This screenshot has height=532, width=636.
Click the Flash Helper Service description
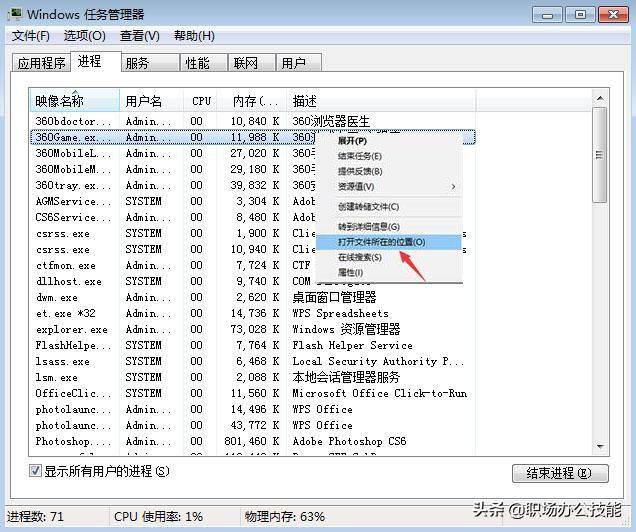[352, 345]
